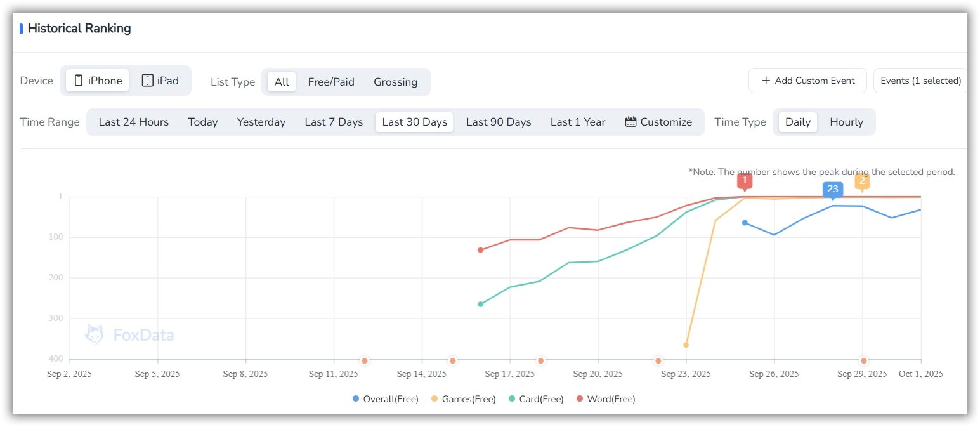Click the plus icon for Add Custom Event
The image size is (980, 427).
766,81
